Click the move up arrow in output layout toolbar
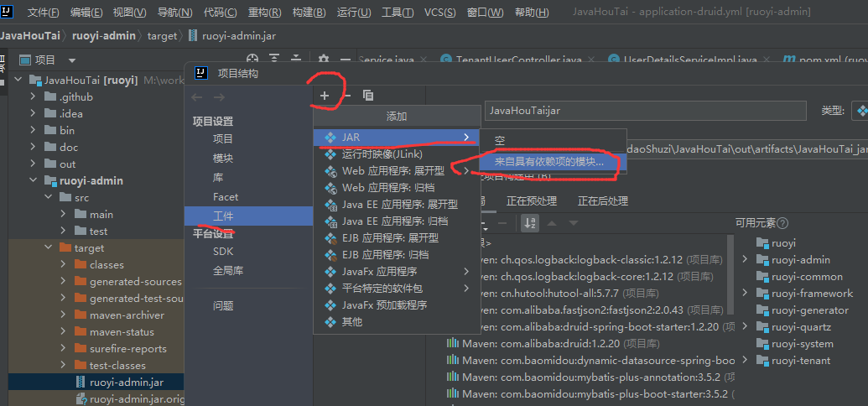The image size is (868, 406). click(x=552, y=223)
